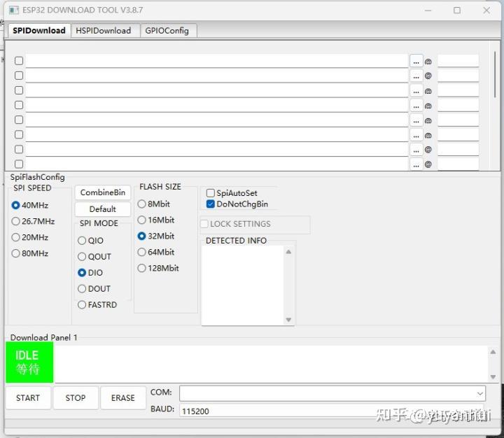The image size is (504, 438).
Task: Click DETECTED INFO scroll up arrow
Action: tap(288, 252)
